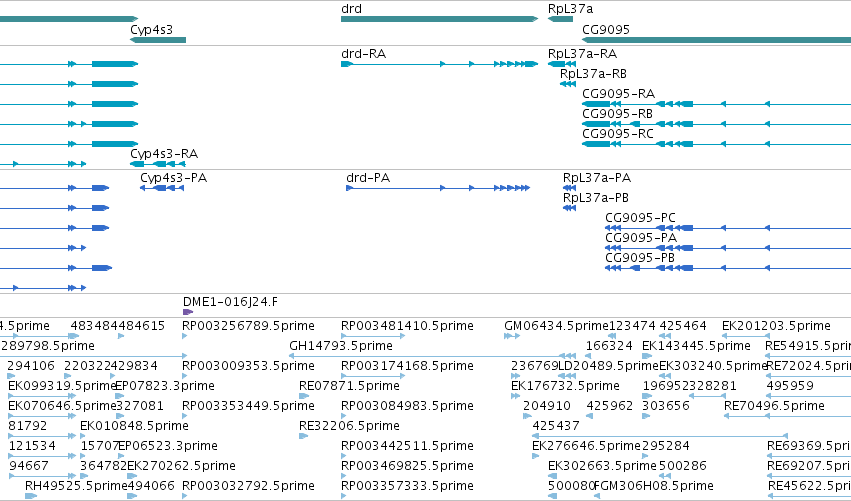Select the RE70496.5prime EST label
Viewport: 851px width, 501px height.
point(774,406)
